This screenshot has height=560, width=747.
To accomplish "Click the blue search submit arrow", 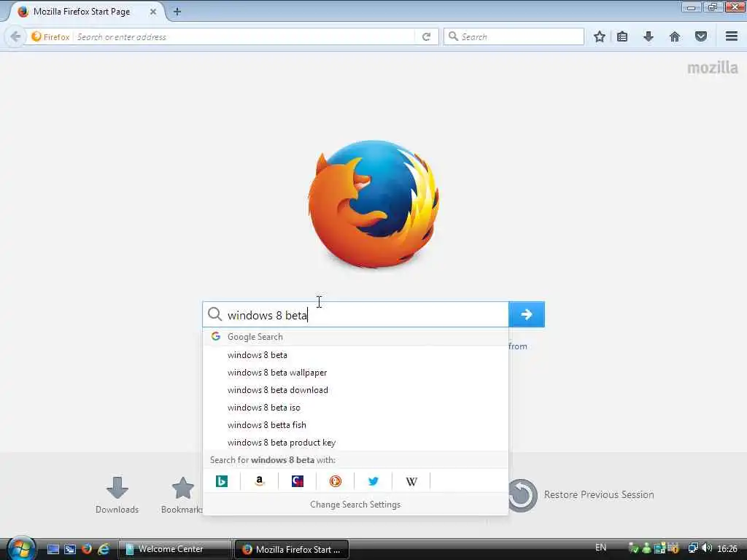I will (527, 314).
